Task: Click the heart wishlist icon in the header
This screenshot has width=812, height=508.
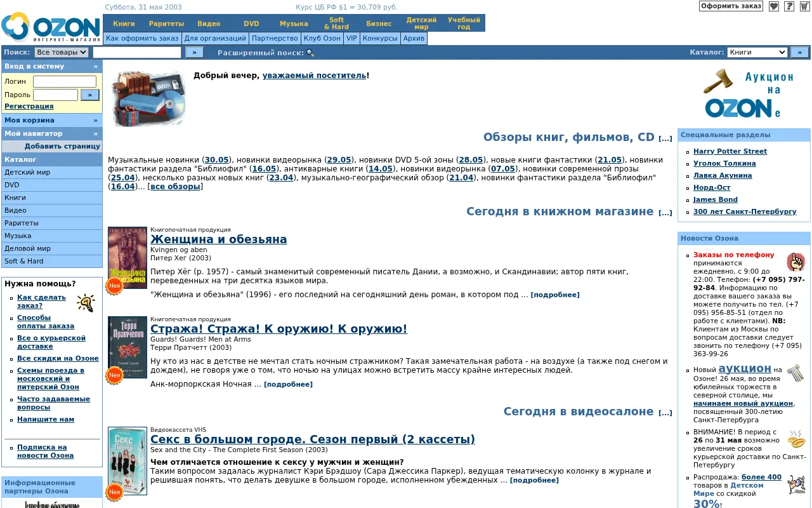Action: (x=773, y=6)
